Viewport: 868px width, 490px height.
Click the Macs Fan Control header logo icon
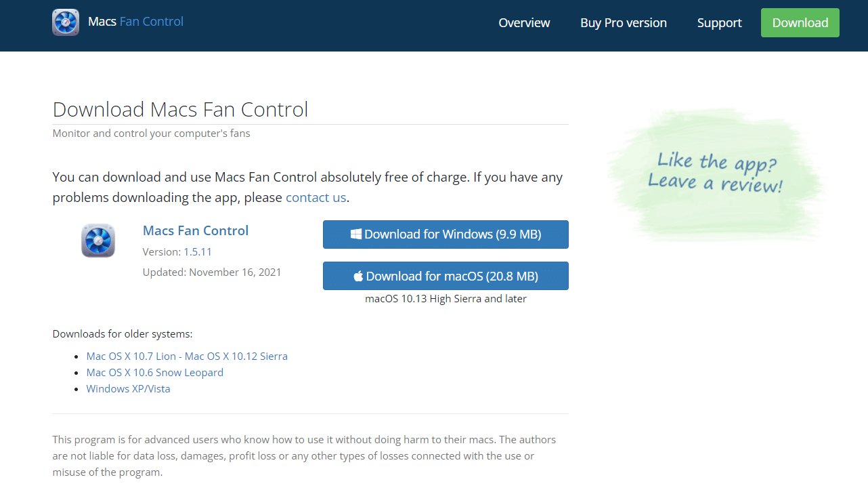pos(66,22)
